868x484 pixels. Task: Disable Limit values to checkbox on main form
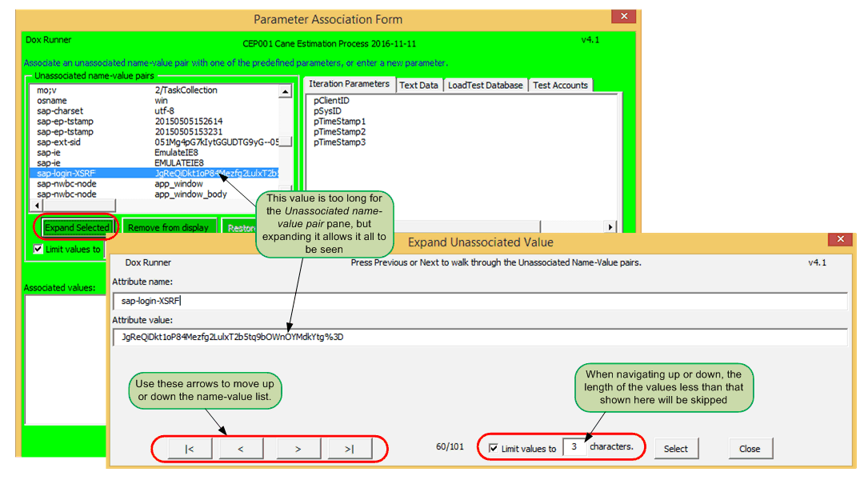click(38, 249)
